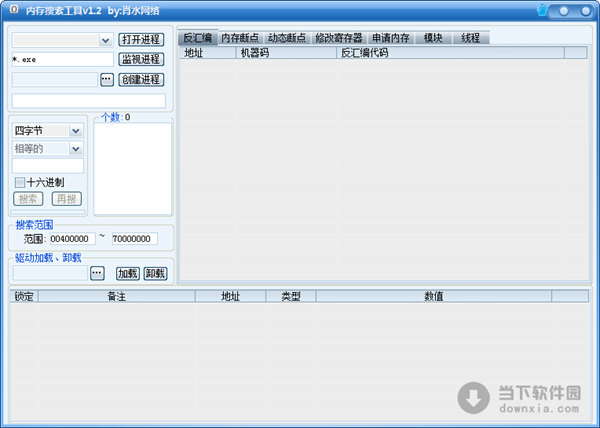The width and height of the screenshot is (600, 428).
Task: Open the 四字节 data type dropdown
Action: [x=76, y=131]
